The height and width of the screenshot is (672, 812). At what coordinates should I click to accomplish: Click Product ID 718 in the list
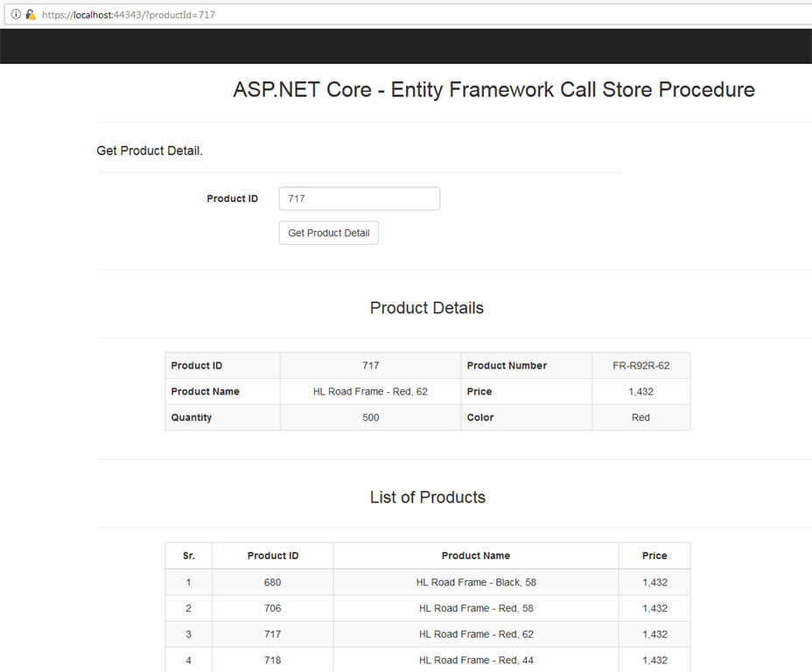[x=272, y=661]
